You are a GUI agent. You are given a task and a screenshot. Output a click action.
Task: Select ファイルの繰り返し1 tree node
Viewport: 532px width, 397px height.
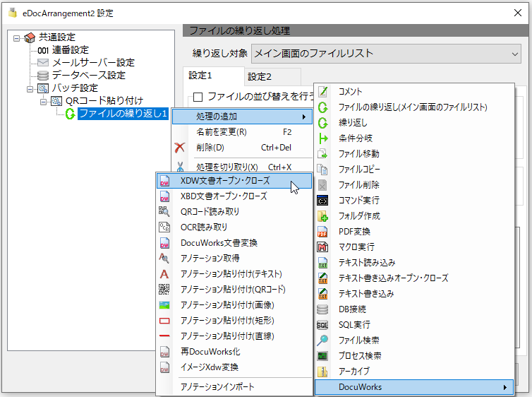pos(123,114)
